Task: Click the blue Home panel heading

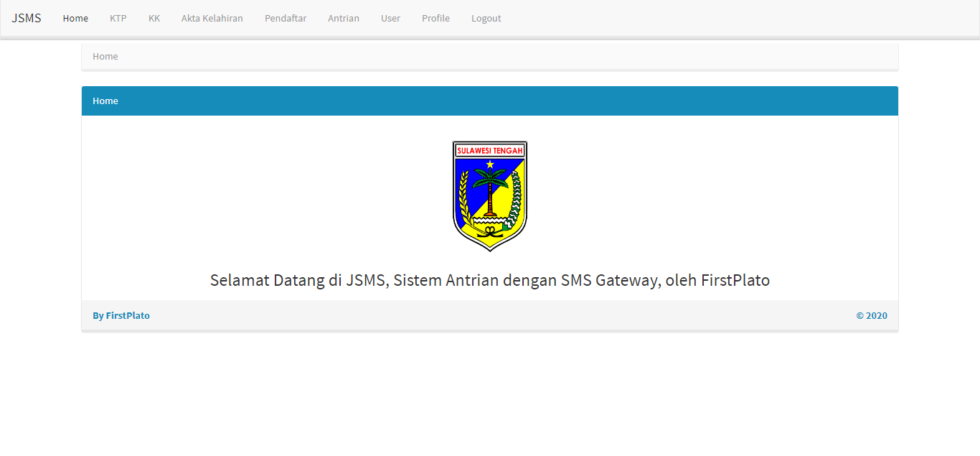Action: [490, 101]
